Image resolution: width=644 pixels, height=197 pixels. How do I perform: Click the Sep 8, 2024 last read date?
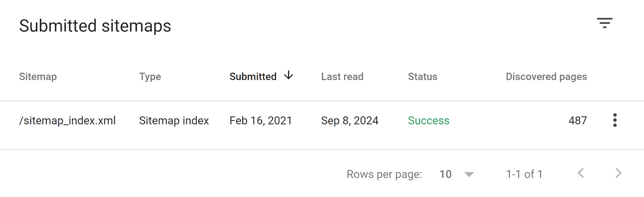(x=350, y=120)
